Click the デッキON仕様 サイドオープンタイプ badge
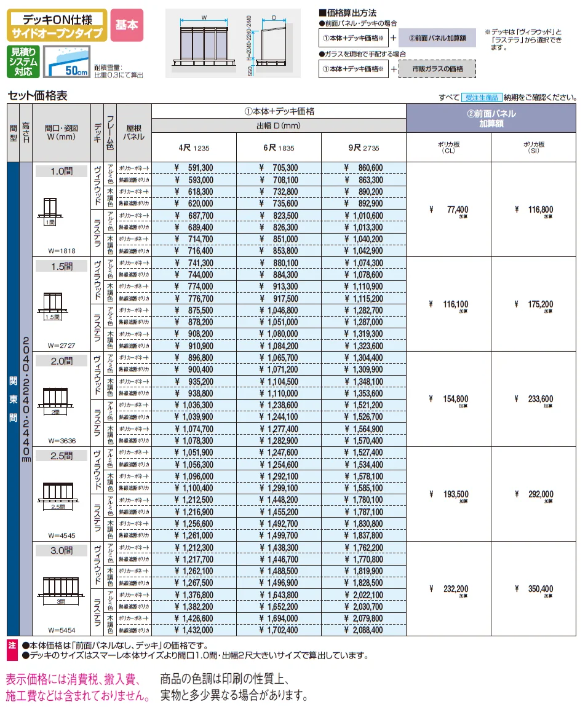This screenshot has width=588, height=707. click(x=57, y=25)
